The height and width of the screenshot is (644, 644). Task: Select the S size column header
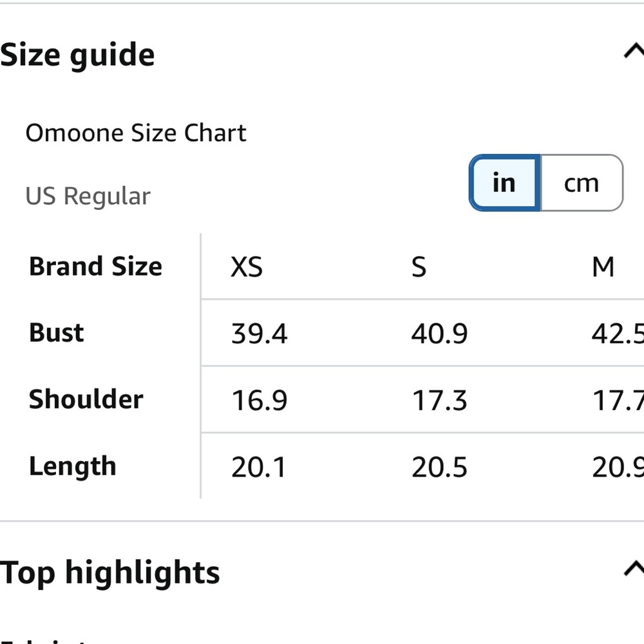(x=419, y=267)
